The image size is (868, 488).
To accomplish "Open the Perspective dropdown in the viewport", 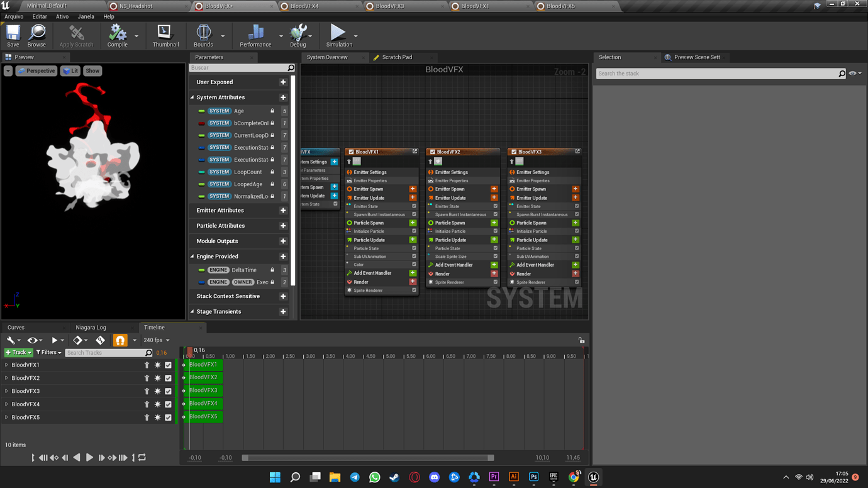I will (x=36, y=70).
